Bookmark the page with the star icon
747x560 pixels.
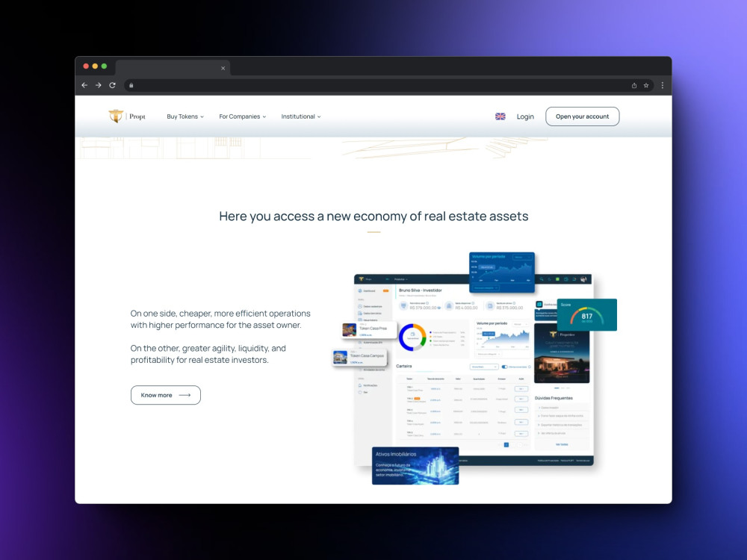[645, 85]
